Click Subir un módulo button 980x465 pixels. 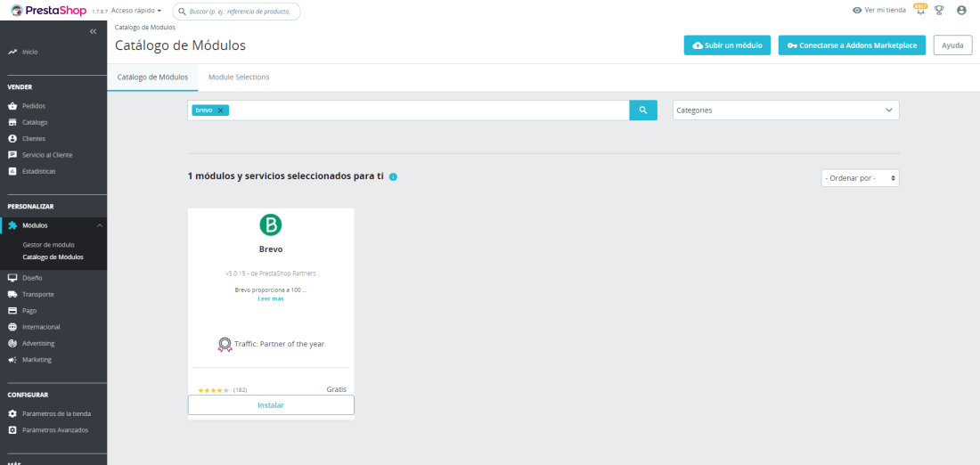click(727, 45)
